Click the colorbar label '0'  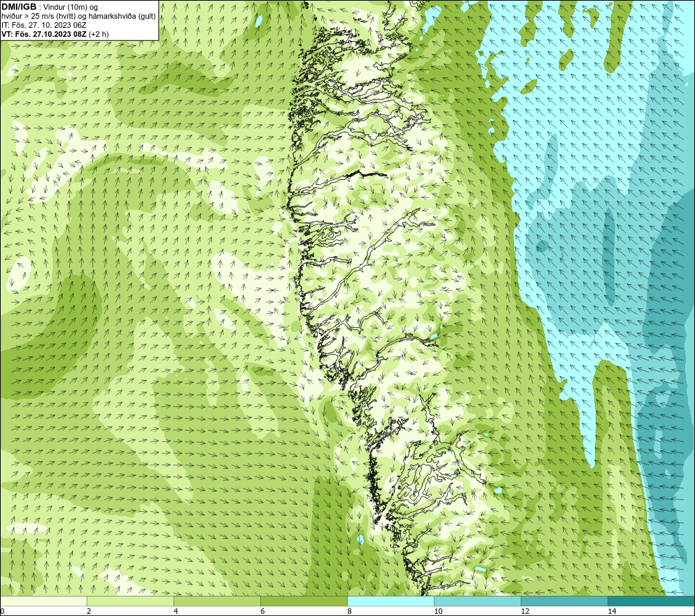click(2, 612)
